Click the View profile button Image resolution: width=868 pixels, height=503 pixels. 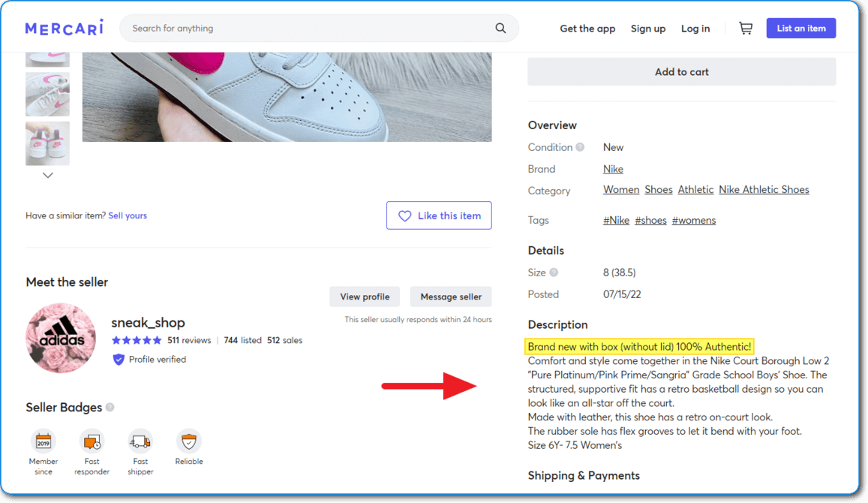[x=365, y=297]
